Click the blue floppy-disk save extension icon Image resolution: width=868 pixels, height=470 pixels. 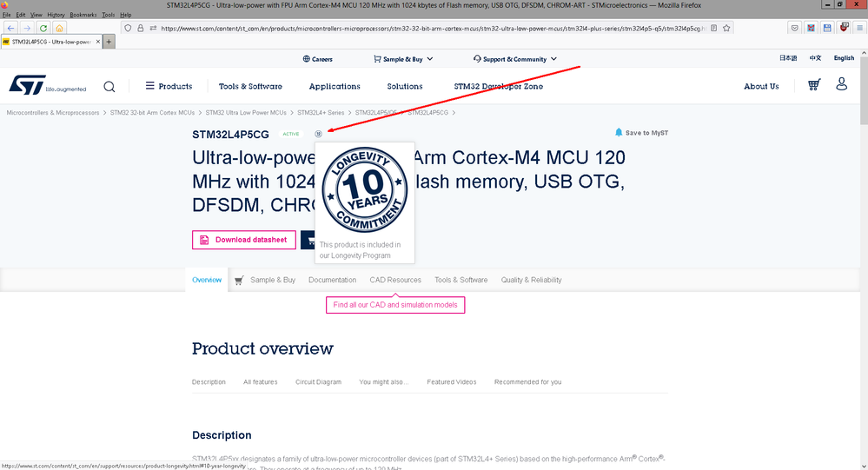click(827, 28)
